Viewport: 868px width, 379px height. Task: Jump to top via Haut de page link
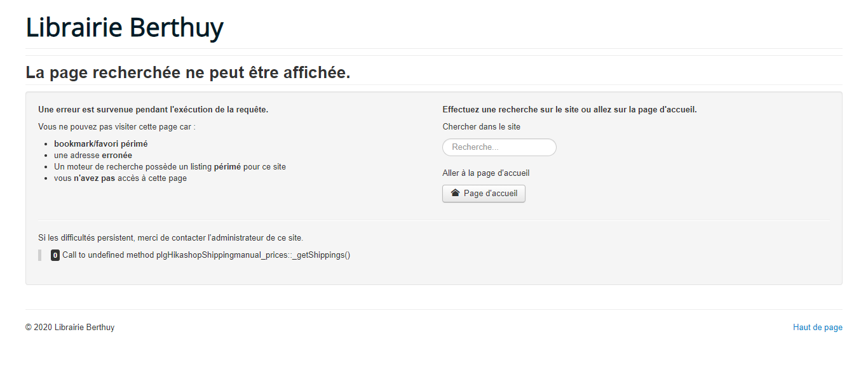[818, 328]
